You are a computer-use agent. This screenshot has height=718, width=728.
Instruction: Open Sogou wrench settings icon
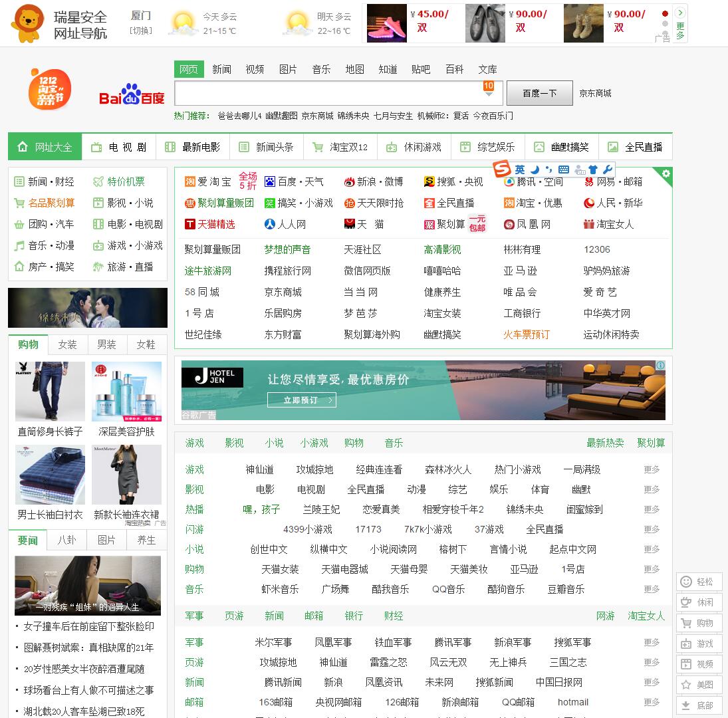coord(607,170)
